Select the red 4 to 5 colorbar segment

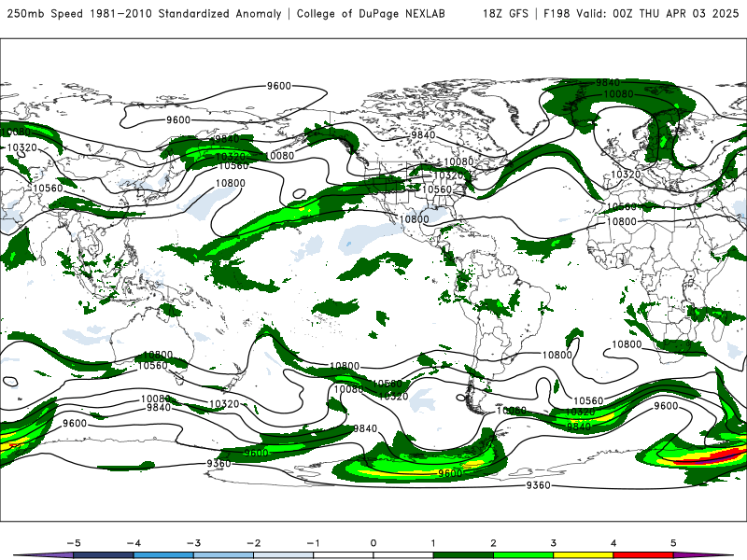[x=643, y=555]
